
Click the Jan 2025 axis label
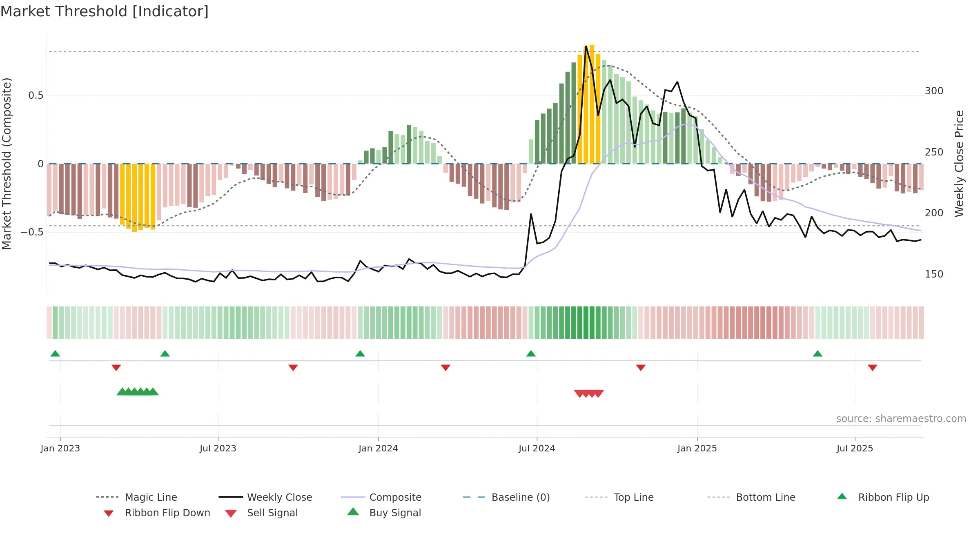click(x=697, y=448)
